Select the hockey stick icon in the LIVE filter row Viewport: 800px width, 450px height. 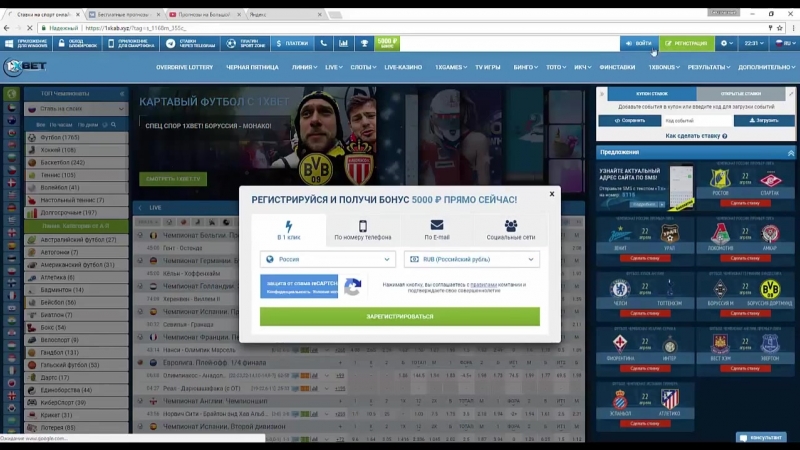(197, 222)
